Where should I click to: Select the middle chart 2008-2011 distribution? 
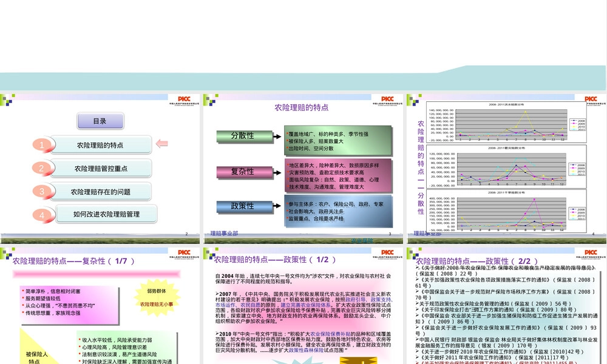tap(506, 166)
